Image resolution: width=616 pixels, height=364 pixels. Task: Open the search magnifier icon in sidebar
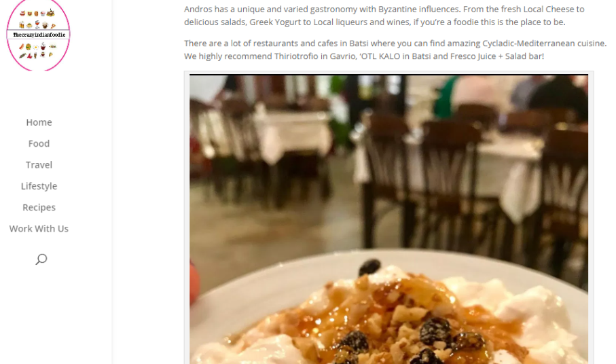tap(41, 259)
